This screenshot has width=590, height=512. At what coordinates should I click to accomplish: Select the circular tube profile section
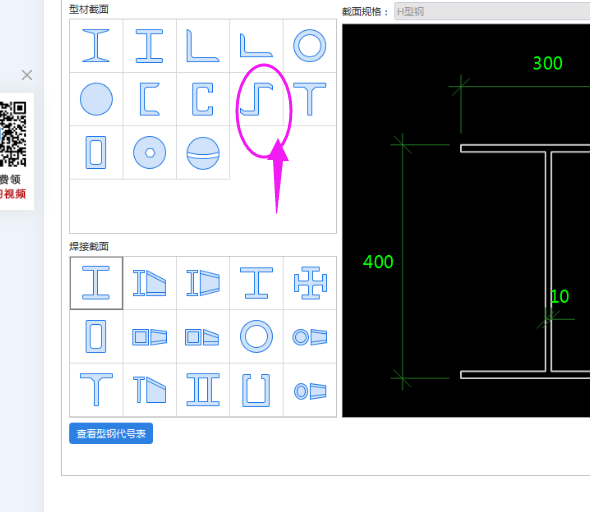310,46
